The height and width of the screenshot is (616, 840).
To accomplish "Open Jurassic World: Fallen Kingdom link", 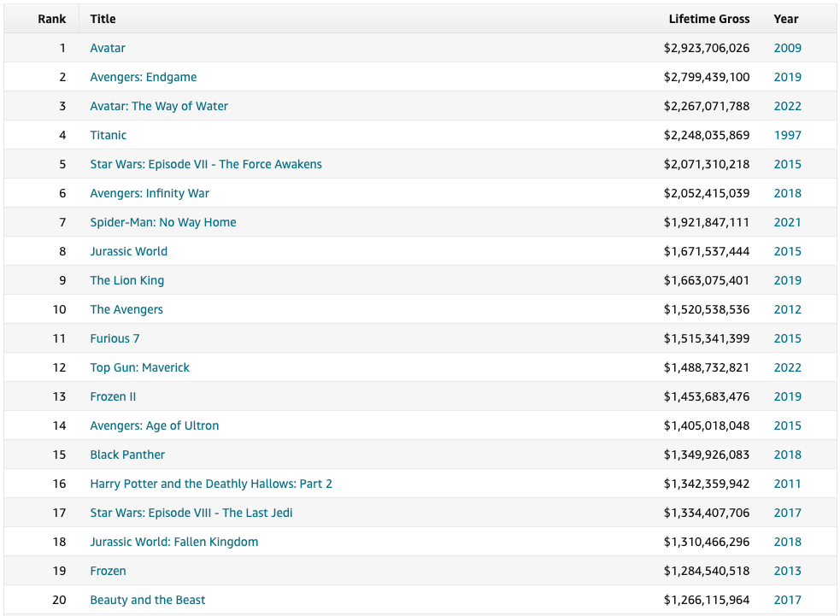I will click(x=174, y=542).
